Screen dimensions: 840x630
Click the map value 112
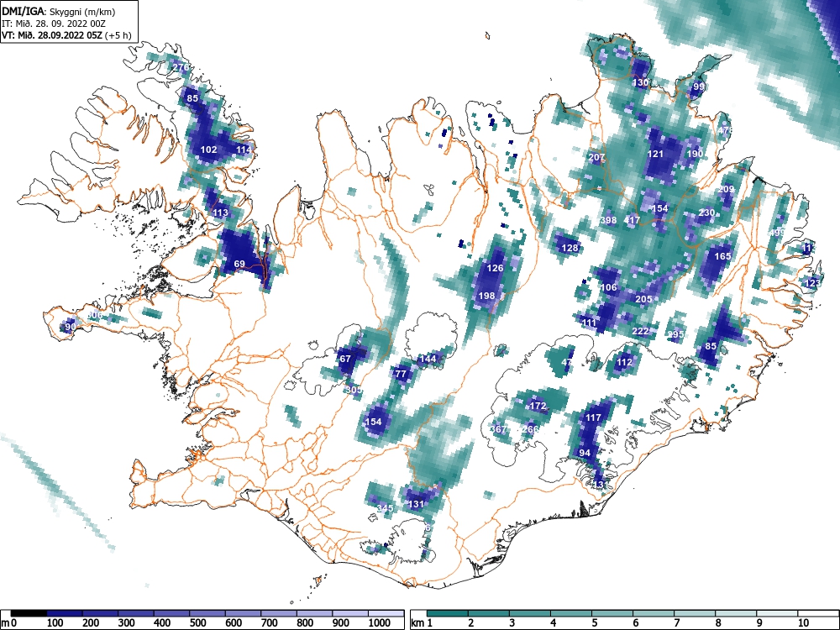[x=625, y=362]
